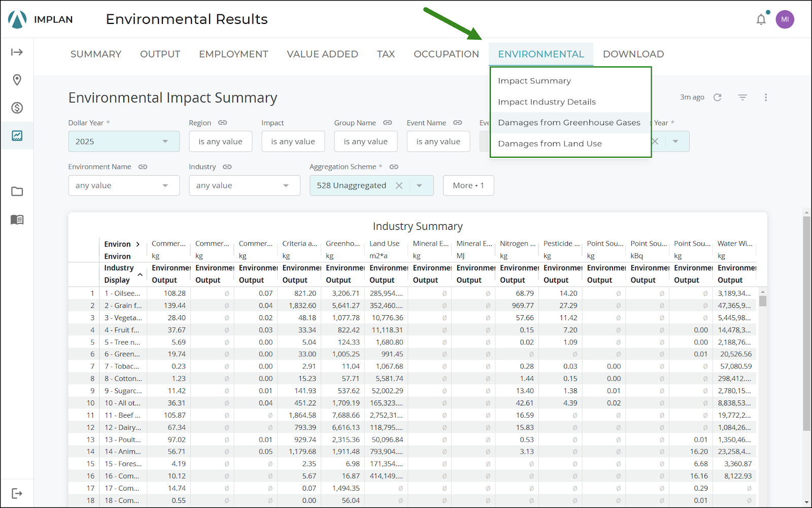Viewport: 812px width, 508px height.
Task: Switch to the OCCUPATION tab
Action: 446,54
